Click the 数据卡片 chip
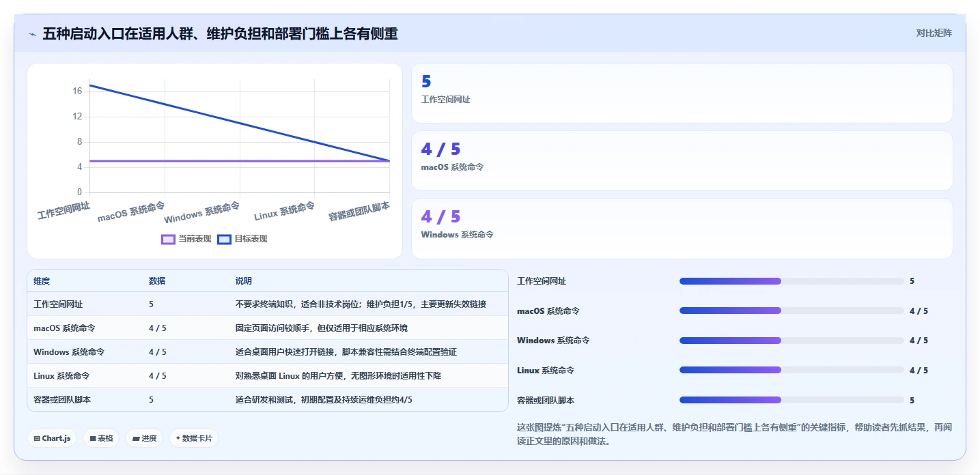The image size is (980, 475). 194,438
